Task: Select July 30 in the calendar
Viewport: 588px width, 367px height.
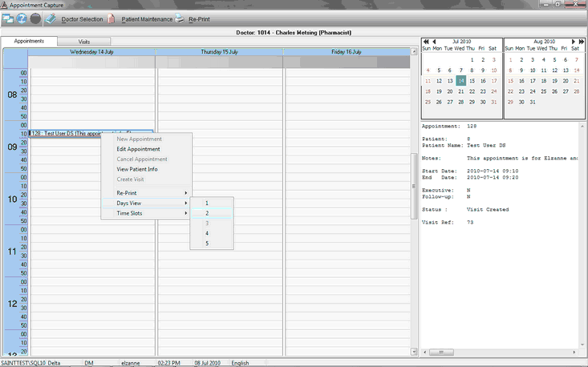Action: [483, 102]
